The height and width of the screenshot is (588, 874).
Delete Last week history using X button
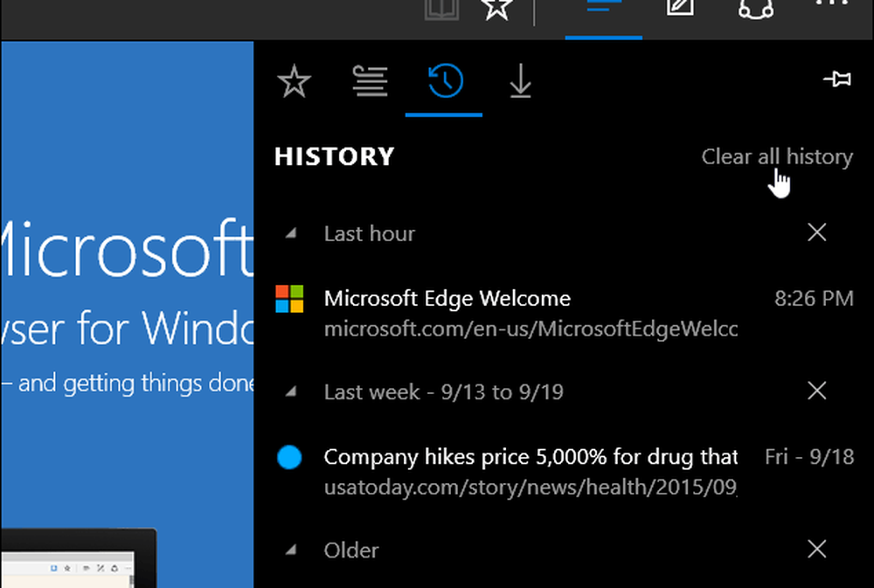816,391
